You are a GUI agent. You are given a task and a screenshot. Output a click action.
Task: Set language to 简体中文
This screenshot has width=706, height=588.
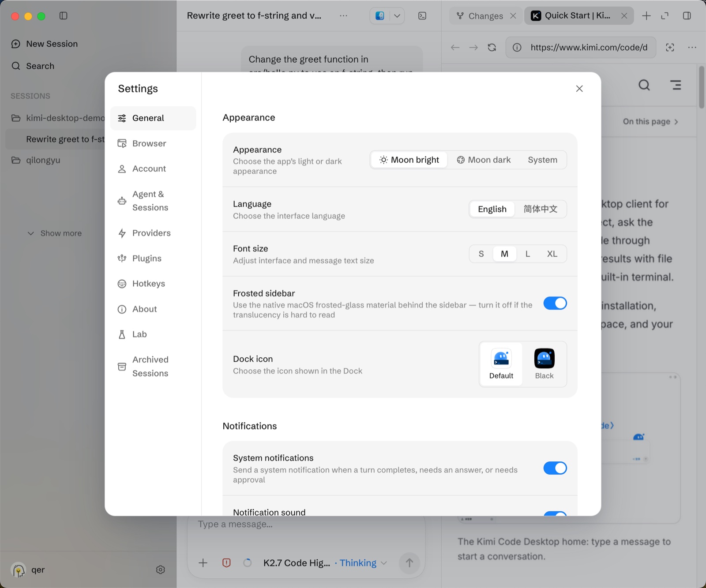(540, 209)
